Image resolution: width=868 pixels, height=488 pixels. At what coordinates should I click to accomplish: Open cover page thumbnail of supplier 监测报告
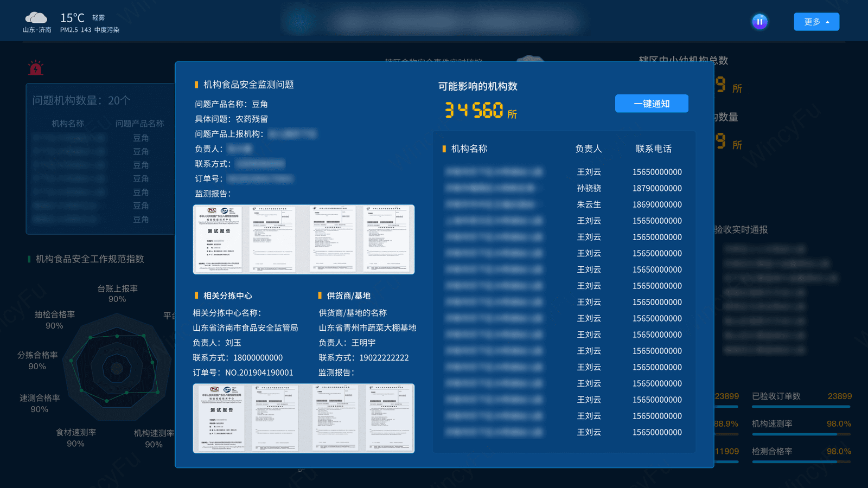point(220,418)
